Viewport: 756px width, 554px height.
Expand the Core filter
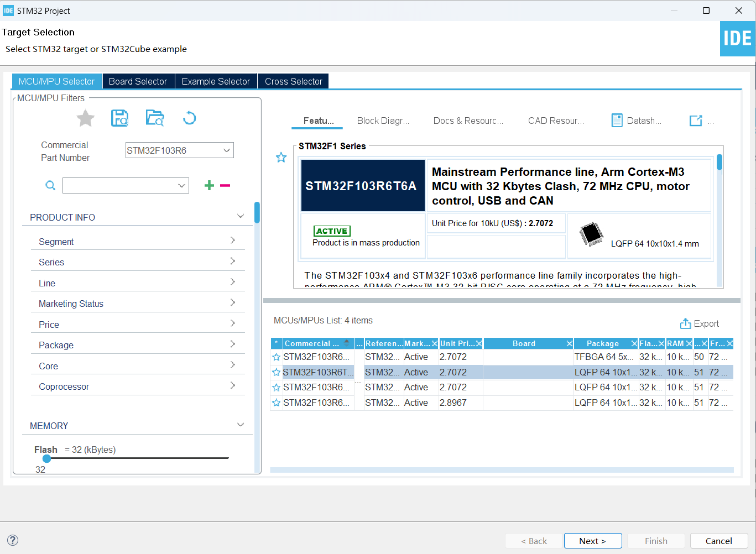233,364
